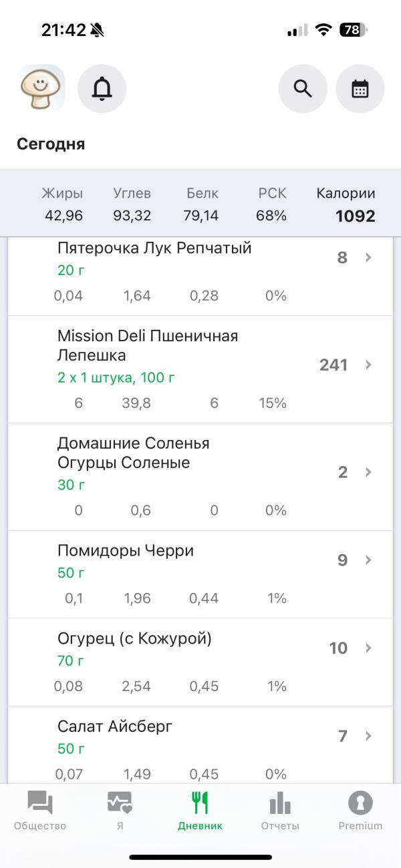
Task: Open Огурец (с Кожурой) chevron arrow
Action: 368,648
